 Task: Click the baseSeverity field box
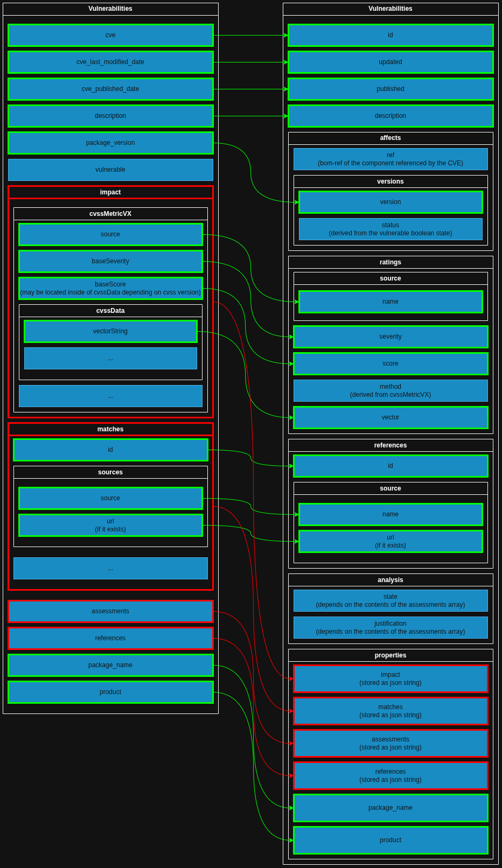pyautogui.click(x=110, y=261)
